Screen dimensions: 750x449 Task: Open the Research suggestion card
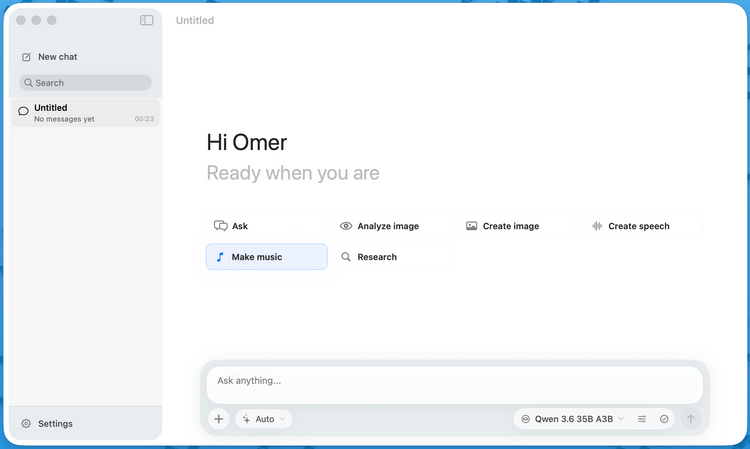point(392,257)
